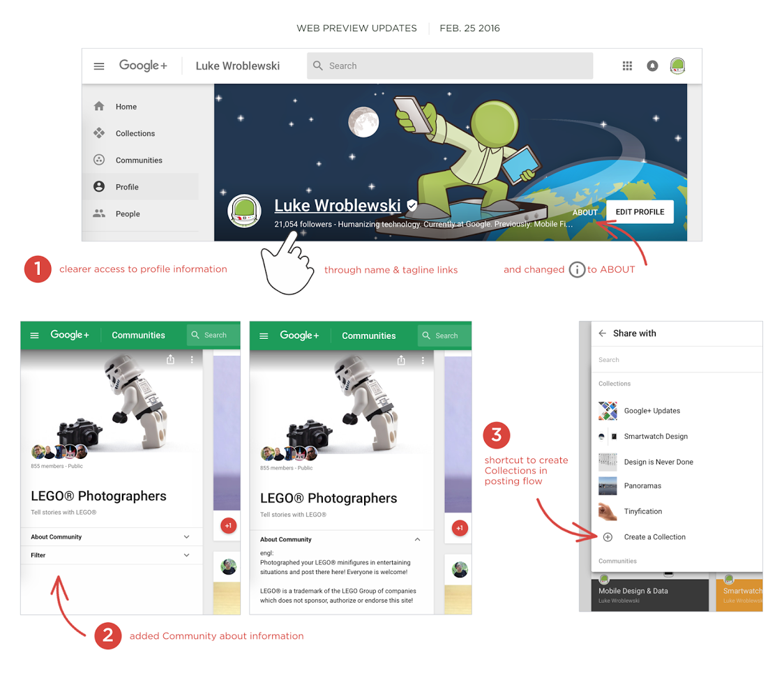Viewport: 784px width, 678px height.
Task: Choose the Google+ Updates collection
Action: (651, 411)
